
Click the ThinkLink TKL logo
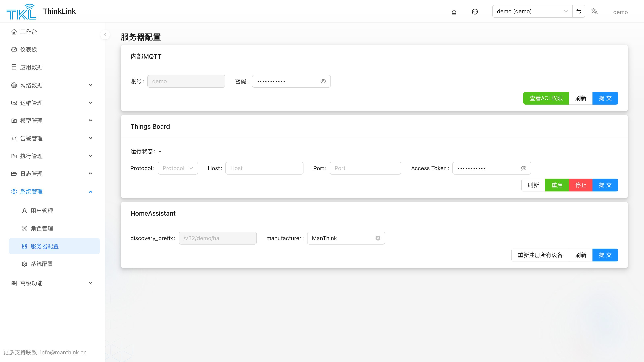point(21,11)
